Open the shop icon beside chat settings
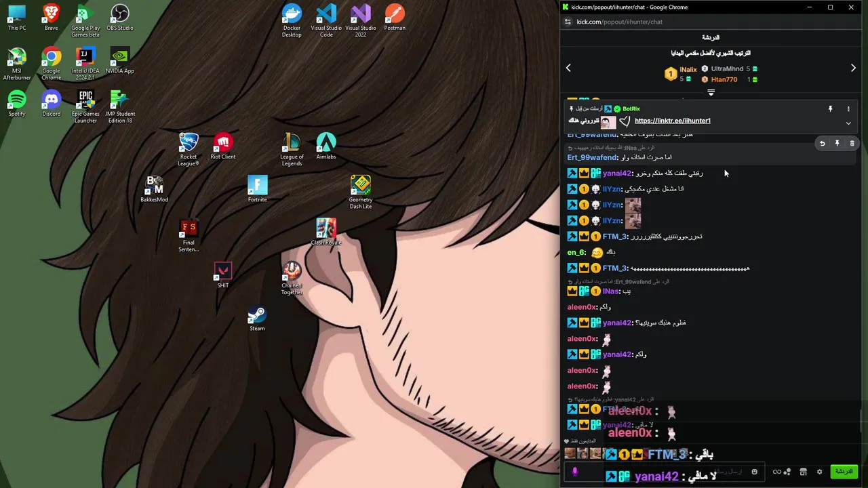Viewport: 868px width, 488px height. coord(803,472)
